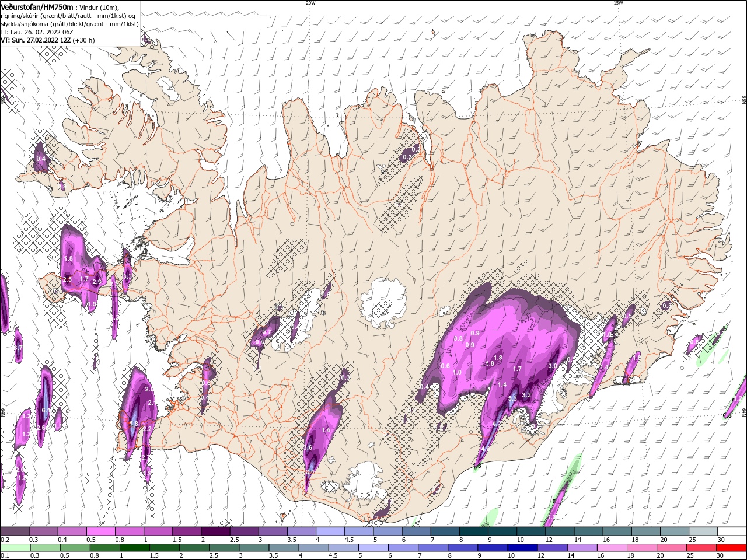
Task: Click the initial time text 'IT: Lau. 26. 02. 2022 06Z'
Action: click(x=37, y=32)
